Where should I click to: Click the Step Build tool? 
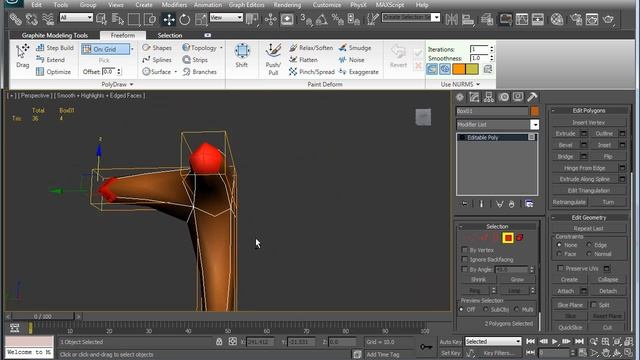pos(55,48)
